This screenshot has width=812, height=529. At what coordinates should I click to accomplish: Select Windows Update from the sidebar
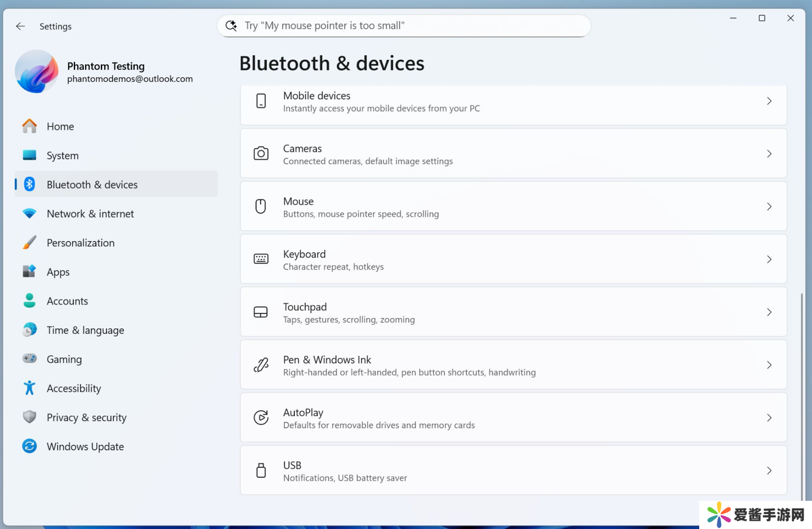click(x=85, y=447)
